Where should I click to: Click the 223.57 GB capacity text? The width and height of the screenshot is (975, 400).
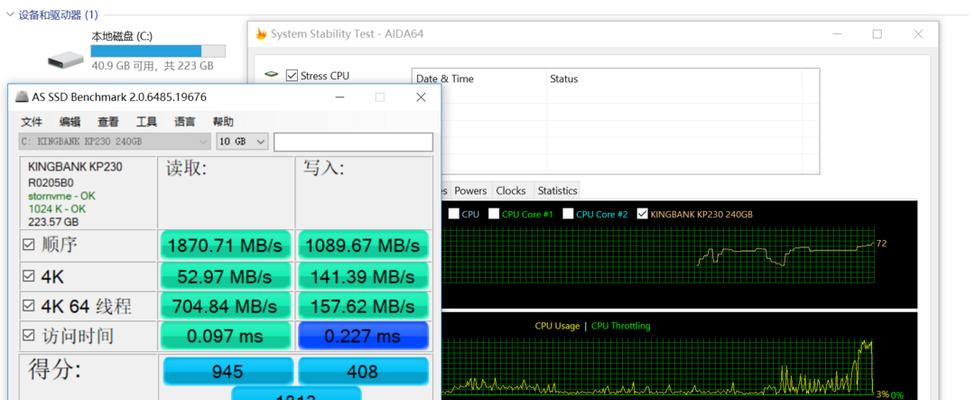coord(53,222)
